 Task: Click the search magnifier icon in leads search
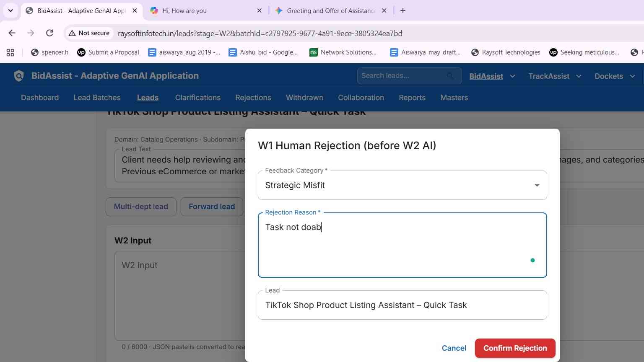click(450, 76)
